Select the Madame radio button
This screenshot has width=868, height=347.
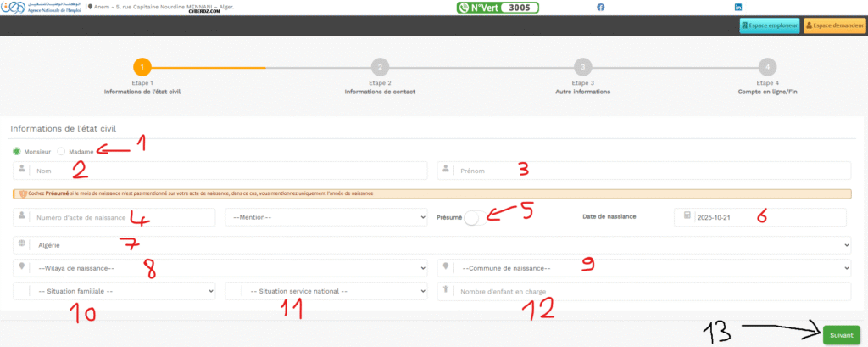(61, 151)
